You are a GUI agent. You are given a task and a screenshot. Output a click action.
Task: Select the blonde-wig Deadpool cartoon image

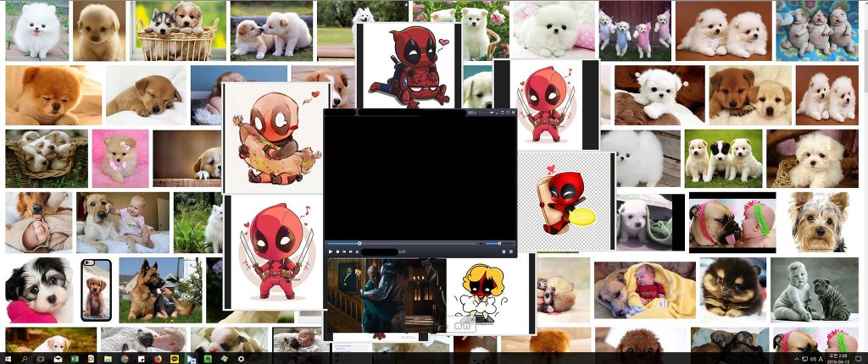point(488,293)
